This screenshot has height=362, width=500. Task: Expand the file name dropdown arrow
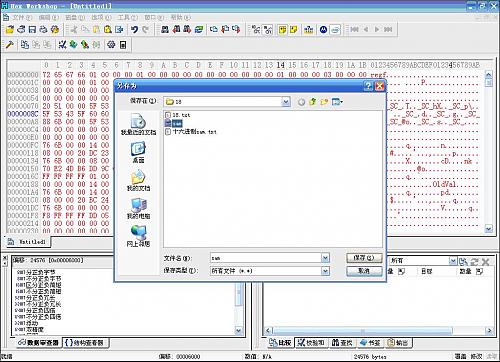coord(325,258)
